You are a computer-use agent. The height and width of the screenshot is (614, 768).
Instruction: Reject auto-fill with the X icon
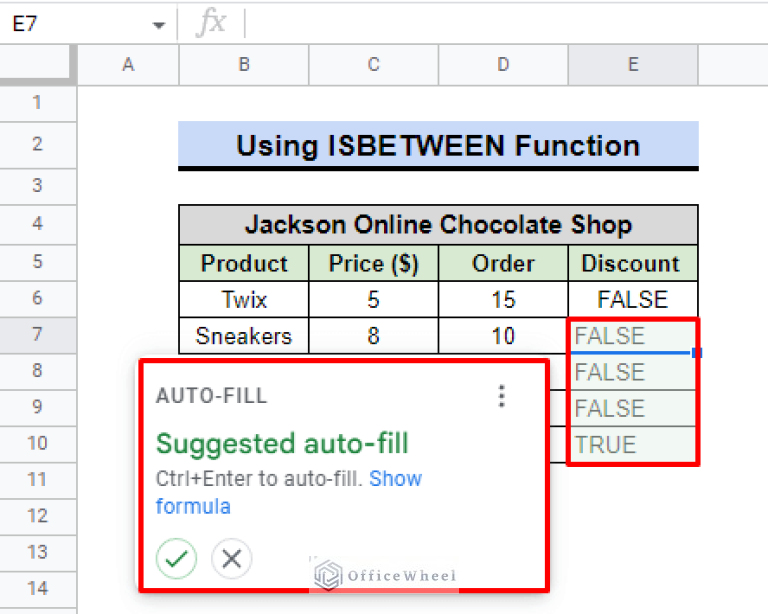coord(232,558)
